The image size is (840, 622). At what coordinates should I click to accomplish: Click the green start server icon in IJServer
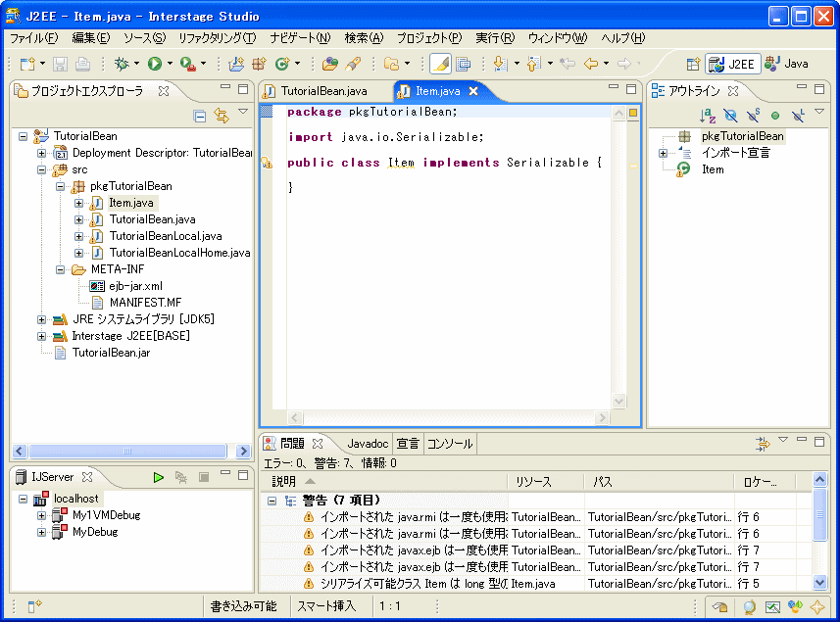point(158,477)
